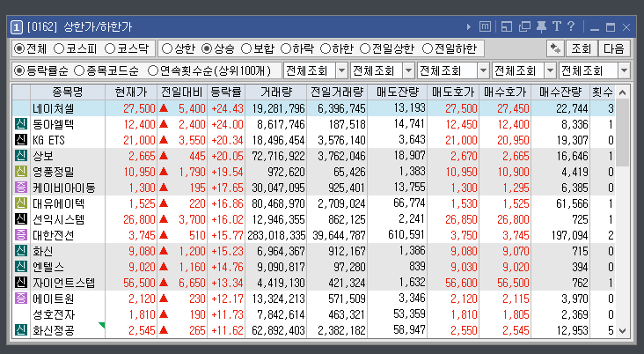Open the fifth 전체조회 dropdown

(x=595, y=70)
